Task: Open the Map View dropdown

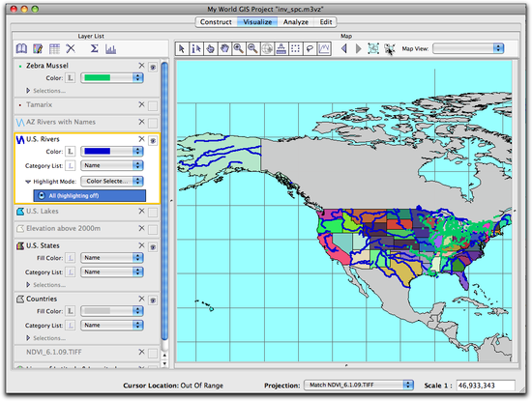Action: (468, 48)
